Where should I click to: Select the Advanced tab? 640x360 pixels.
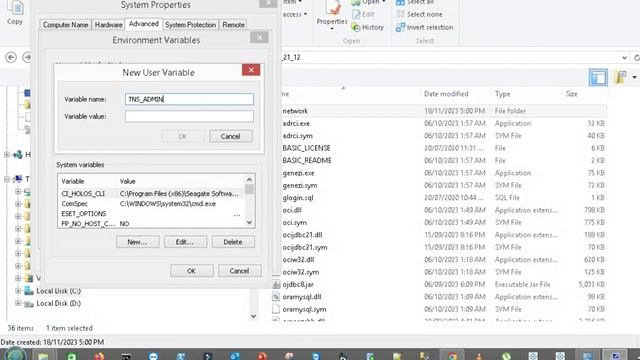click(x=144, y=24)
